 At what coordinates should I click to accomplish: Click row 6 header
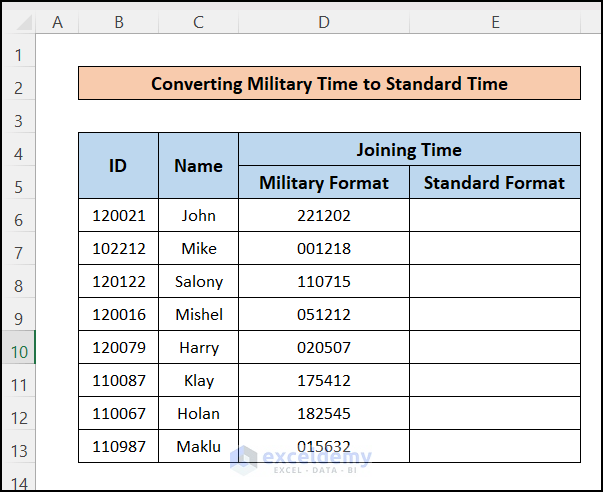(x=18, y=215)
